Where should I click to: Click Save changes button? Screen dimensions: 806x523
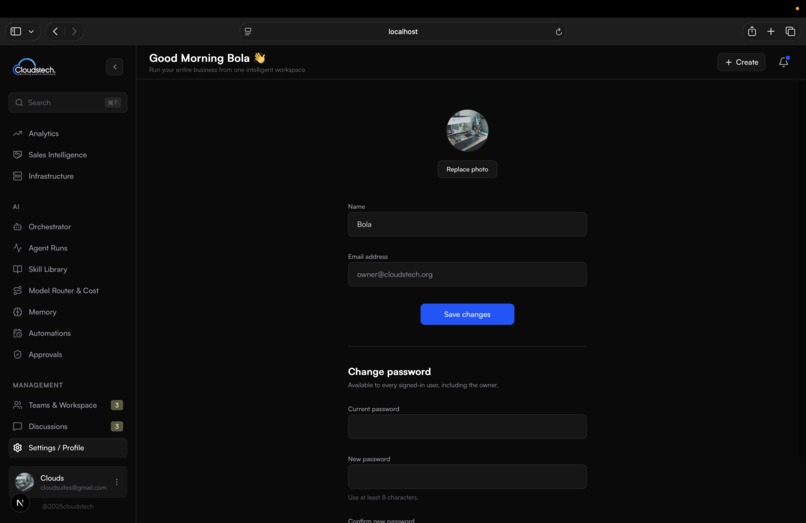(467, 314)
